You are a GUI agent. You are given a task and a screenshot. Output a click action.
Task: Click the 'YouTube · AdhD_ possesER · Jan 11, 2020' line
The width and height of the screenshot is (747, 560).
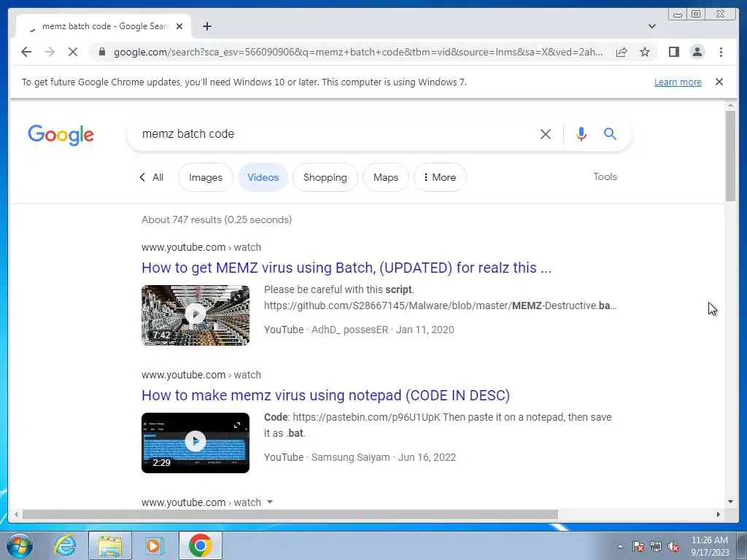(x=359, y=330)
